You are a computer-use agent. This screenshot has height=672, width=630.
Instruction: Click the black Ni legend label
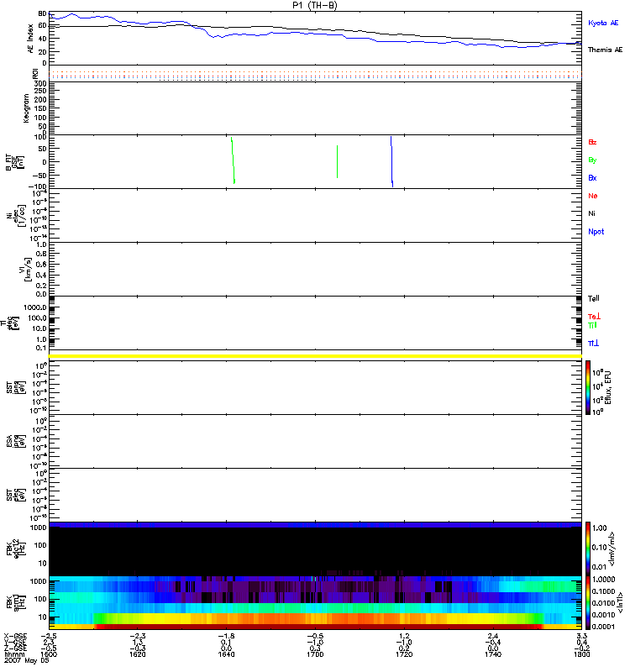(591, 213)
